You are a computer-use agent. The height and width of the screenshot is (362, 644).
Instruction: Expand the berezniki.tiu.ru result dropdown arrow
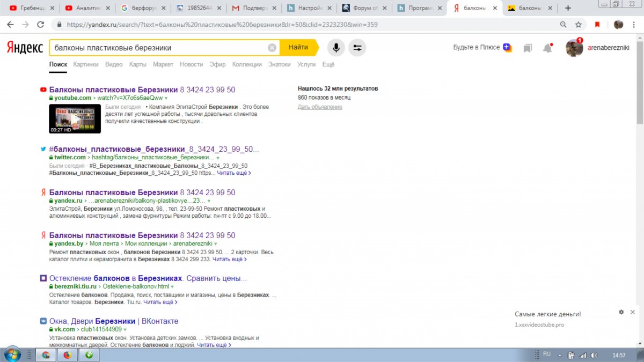click(x=172, y=287)
